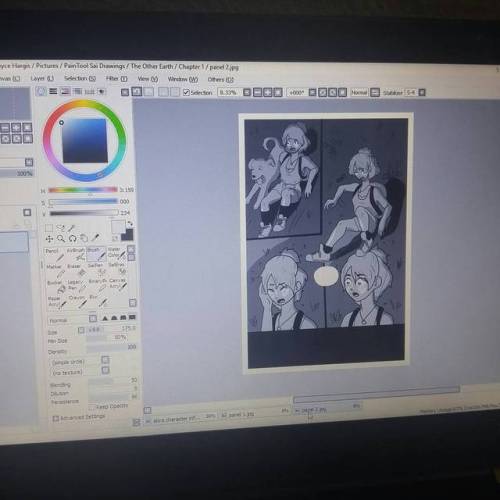The image size is (500, 500).
Task: Switch to the panel 2.jpg document tab
Action: (x=327, y=409)
